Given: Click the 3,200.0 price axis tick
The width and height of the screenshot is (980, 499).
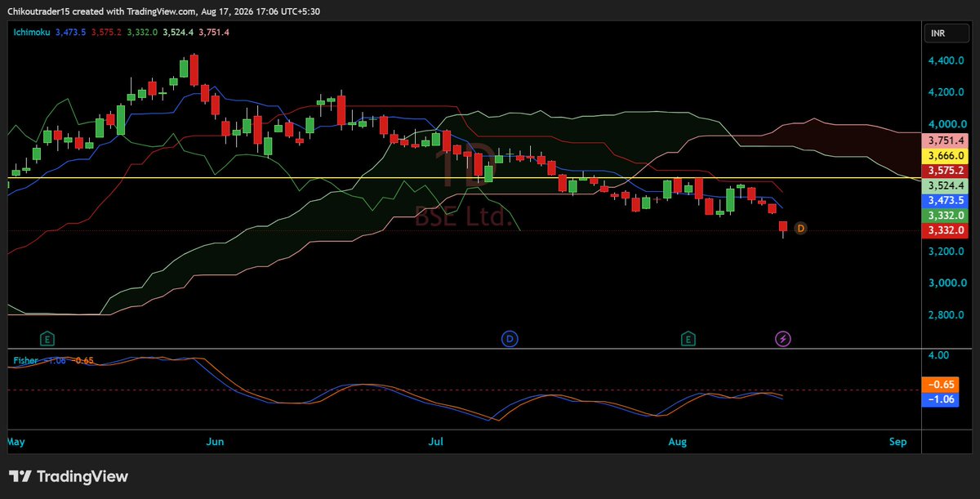Looking at the screenshot, I should point(946,252).
